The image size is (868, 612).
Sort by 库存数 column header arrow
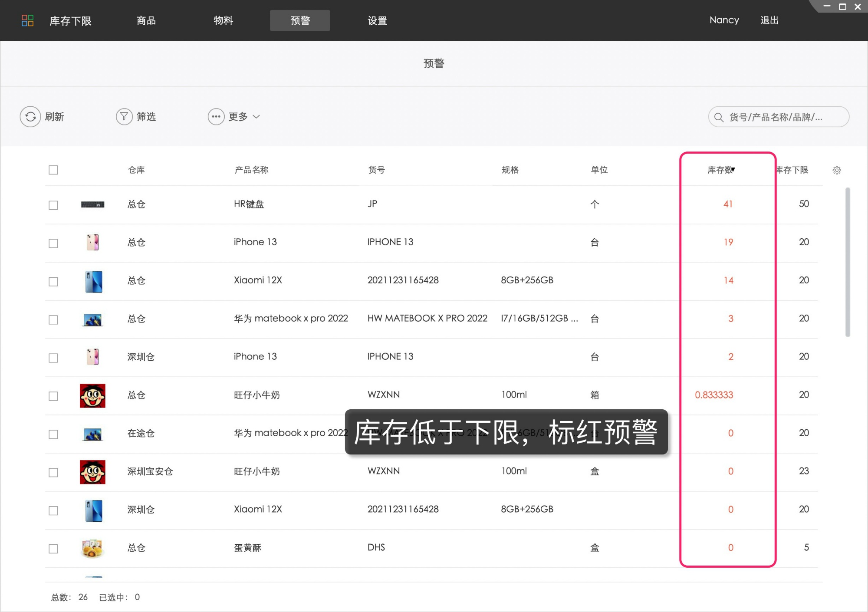tap(733, 170)
